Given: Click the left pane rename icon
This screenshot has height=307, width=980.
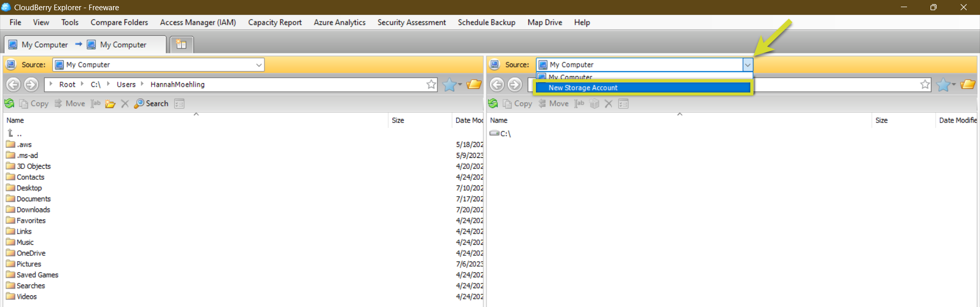Looking at the screenshot, I should tap(95, 103).
